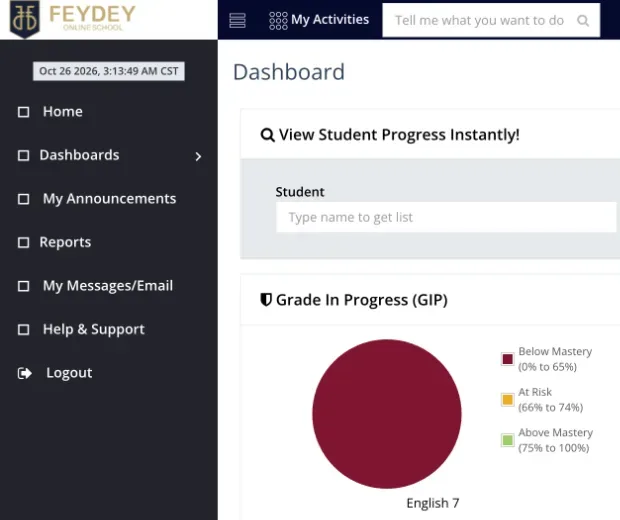Click the Dashboards square icon
Viewport: 620px width, 520px height.
(23, 155)
